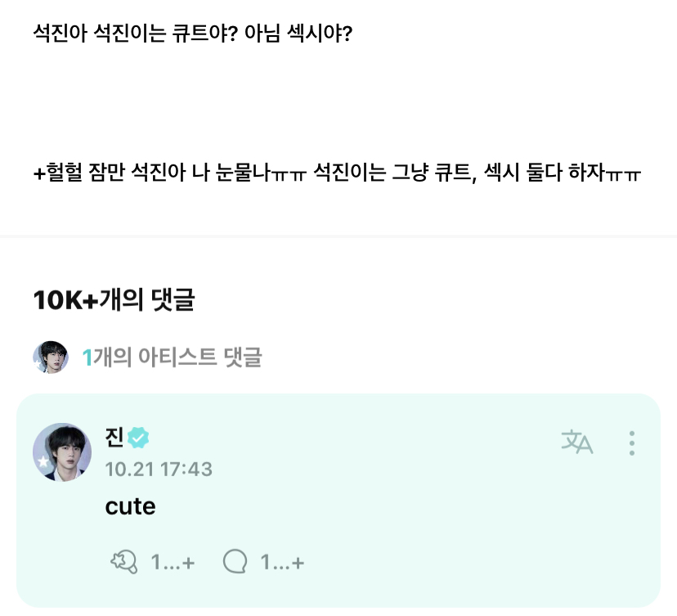Click the reply count next to speech bubble
The width and height of the screenshot is (677, 616).
pyautogui.click(x=282, y=561)
